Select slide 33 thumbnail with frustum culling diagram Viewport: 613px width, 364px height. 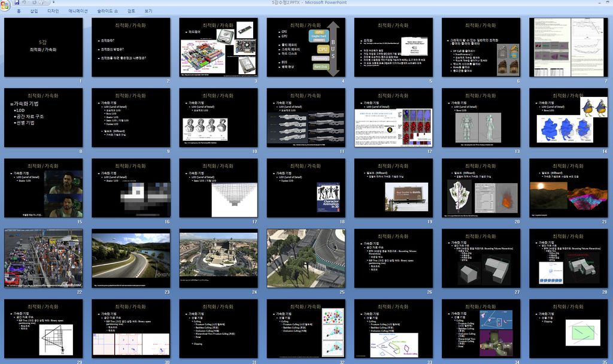pyautogui.click(x=394, y=329)
